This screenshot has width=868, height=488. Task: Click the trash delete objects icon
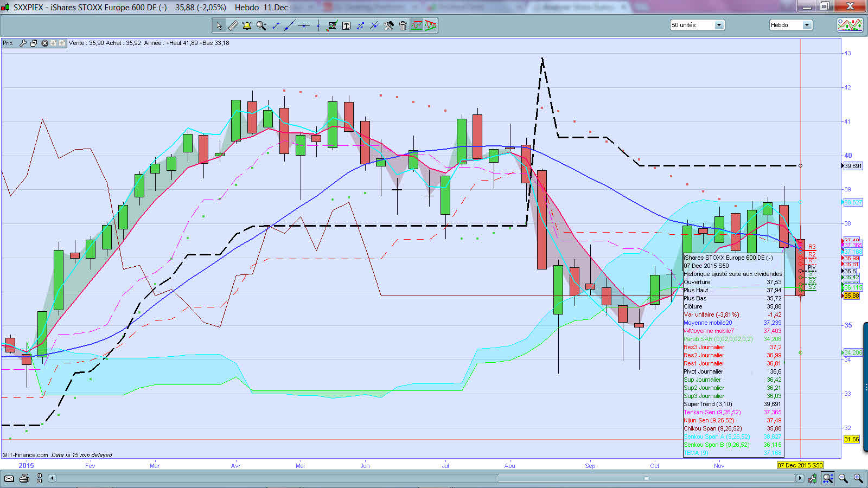tap(403, 25)
